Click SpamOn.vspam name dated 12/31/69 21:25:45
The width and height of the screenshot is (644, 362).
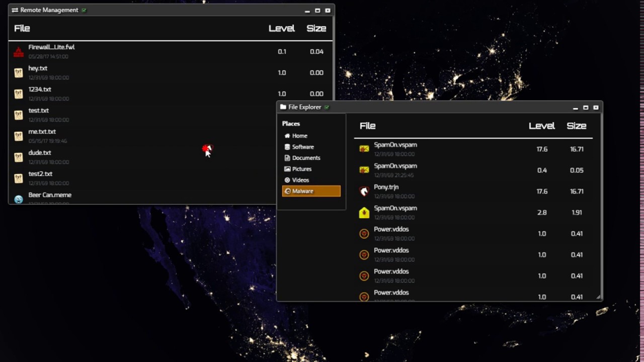pyautogui.click(x=395, y=166)
